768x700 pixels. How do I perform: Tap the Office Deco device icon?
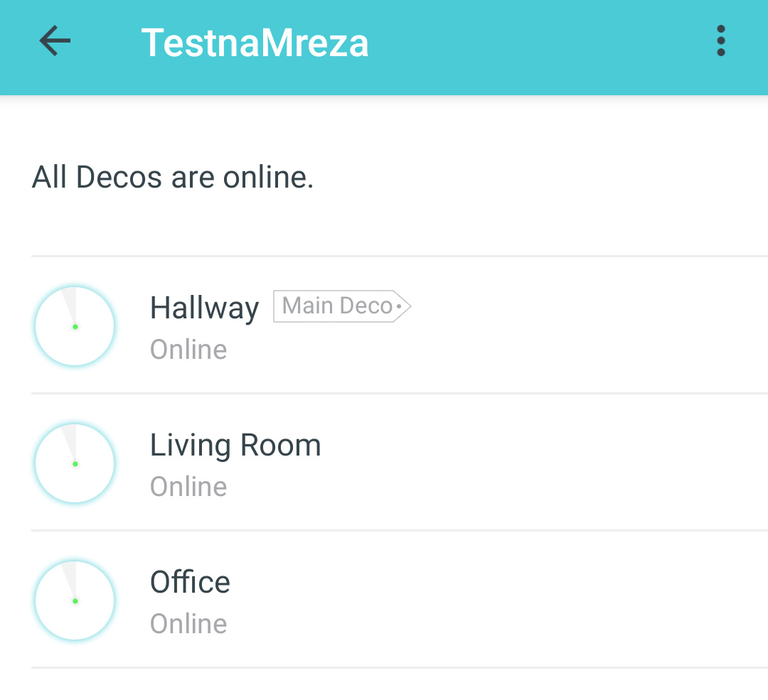coord(75,601)
